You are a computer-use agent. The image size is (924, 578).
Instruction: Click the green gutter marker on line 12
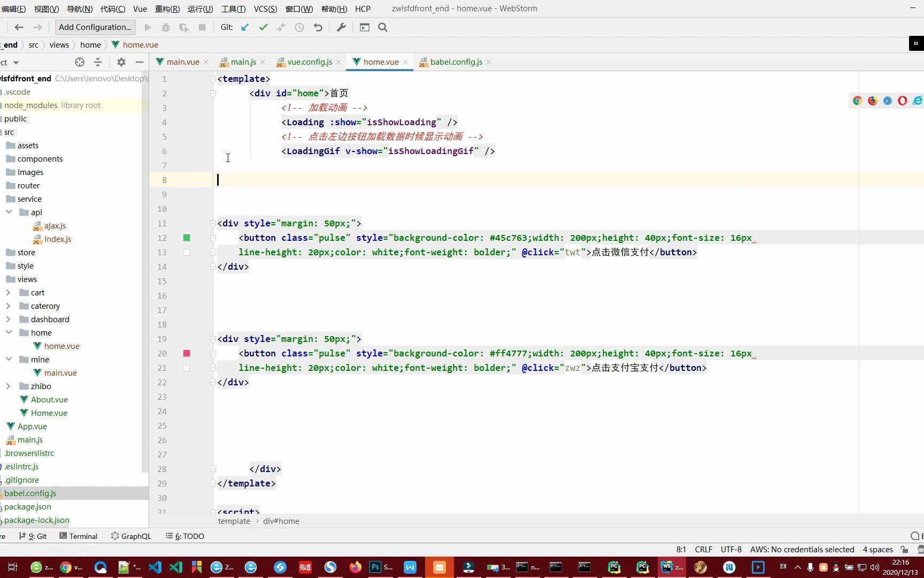tap(187, 238)
